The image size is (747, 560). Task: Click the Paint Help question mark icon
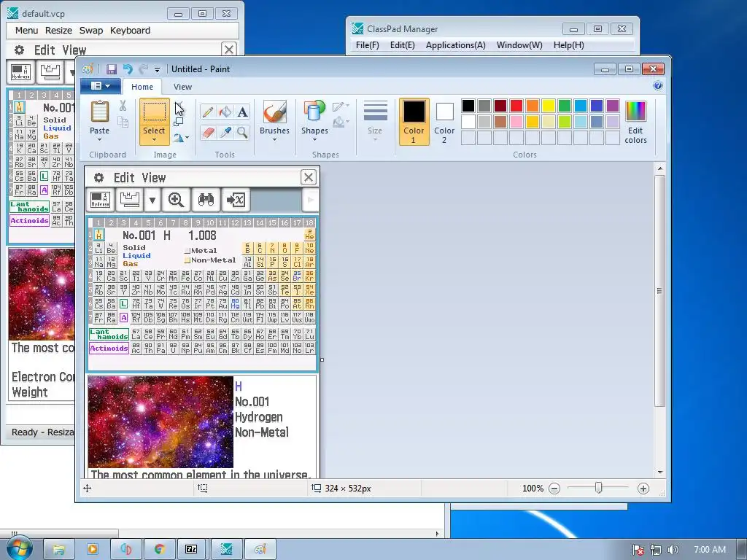click(x=658, y=86)
